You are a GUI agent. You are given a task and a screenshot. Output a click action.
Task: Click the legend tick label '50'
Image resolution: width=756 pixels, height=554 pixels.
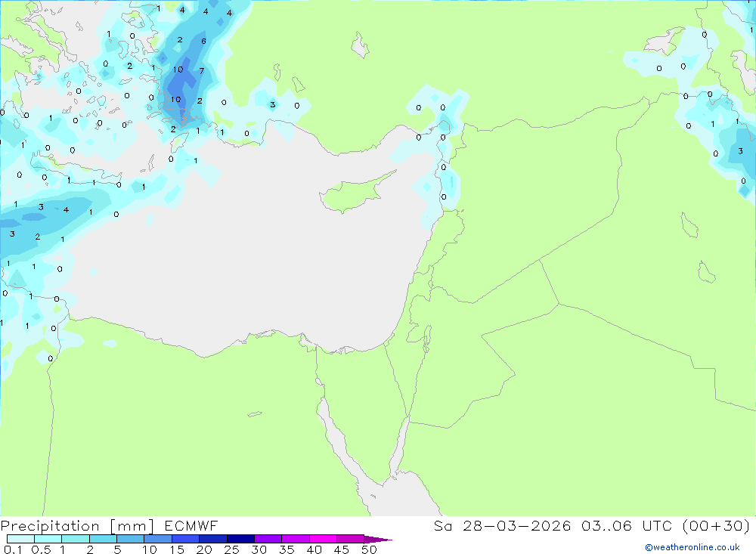369,549
